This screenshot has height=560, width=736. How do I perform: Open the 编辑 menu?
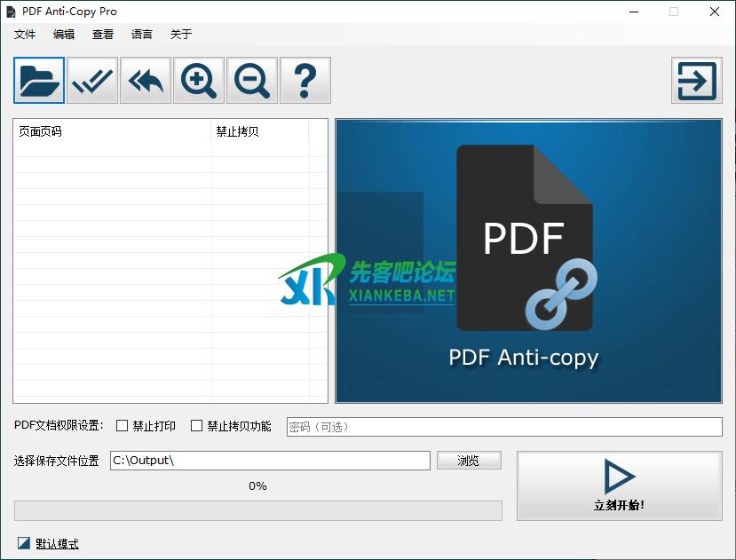pyautogui.click(x=64, y=35)
